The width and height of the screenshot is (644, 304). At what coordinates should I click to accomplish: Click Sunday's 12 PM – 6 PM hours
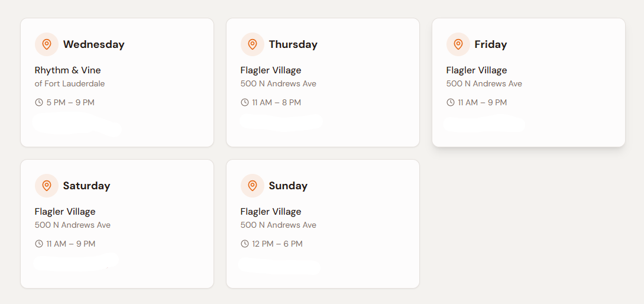click(x=277, y=244)
